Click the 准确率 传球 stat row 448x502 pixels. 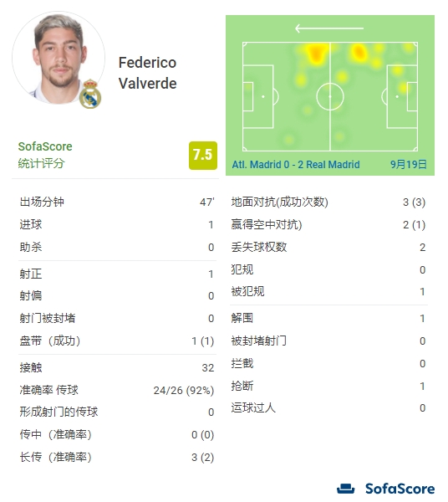pos(117,390)
